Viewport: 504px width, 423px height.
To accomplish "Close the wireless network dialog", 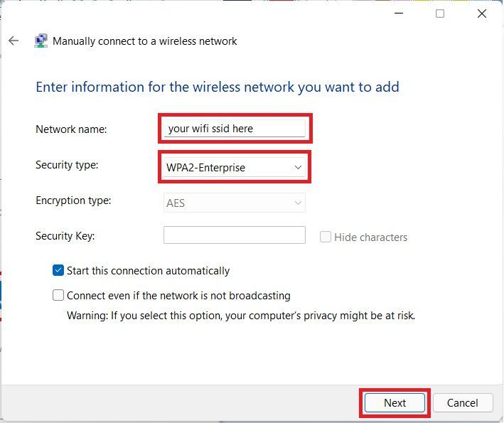I will (481, 14).
